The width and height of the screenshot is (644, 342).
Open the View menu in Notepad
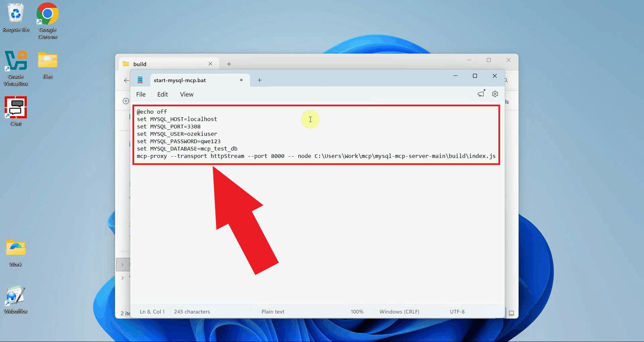coord(187,95)
